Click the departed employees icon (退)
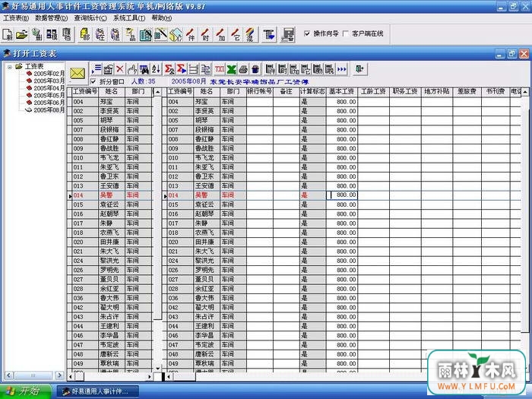Viewport: 532px width, 399px height. click(x=116, y=34)
